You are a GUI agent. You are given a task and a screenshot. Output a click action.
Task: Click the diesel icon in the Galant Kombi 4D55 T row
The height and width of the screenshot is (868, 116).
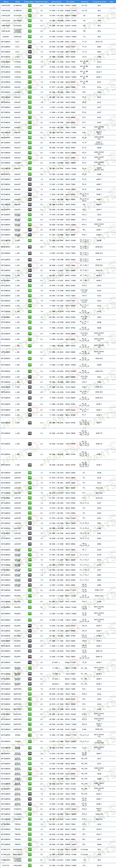pos(30,235)
